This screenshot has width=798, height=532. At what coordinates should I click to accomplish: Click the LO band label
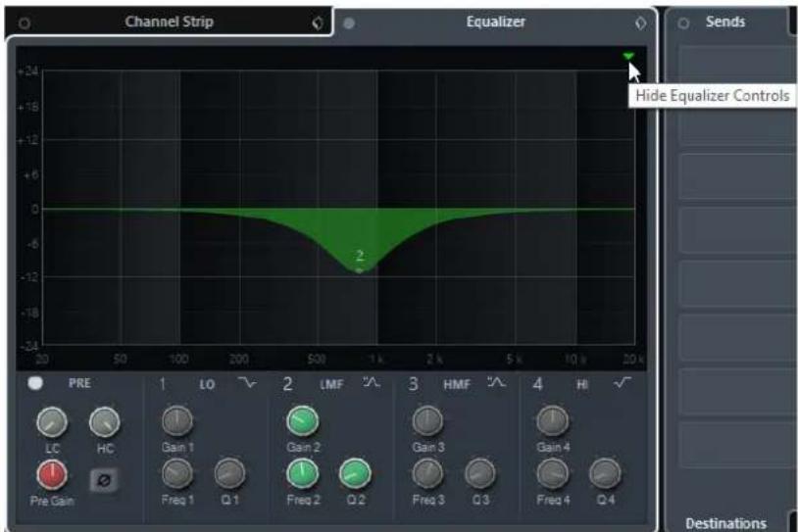point(207,384)
